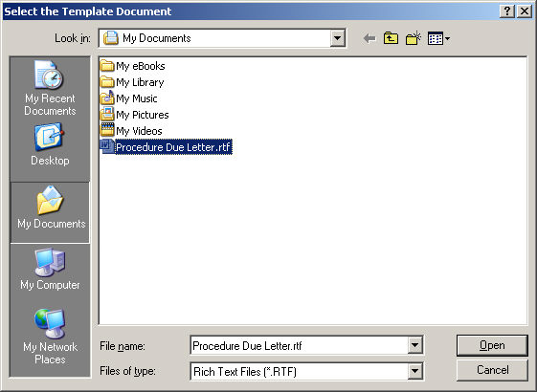This screenshot has width=537, height=392.
Task: Open My Recent Documents in places bar
Action: pos(50,88)
